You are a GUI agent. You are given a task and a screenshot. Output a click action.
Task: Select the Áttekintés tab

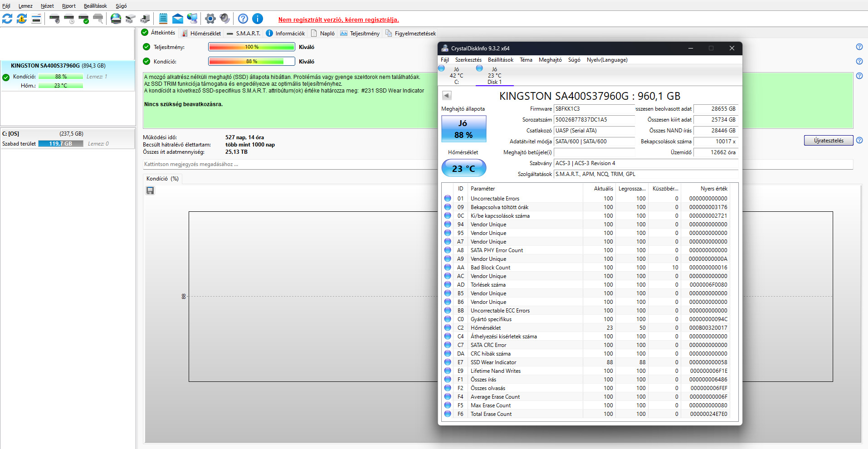[x=158, y=33]
